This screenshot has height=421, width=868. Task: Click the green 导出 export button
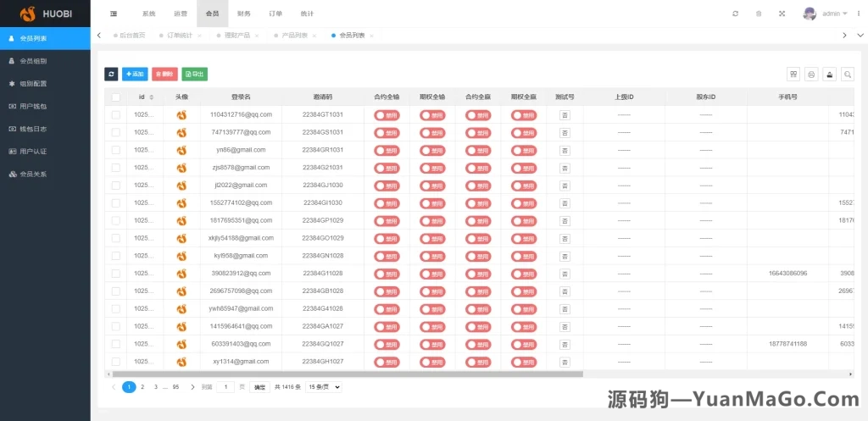[x=195, y=75]
